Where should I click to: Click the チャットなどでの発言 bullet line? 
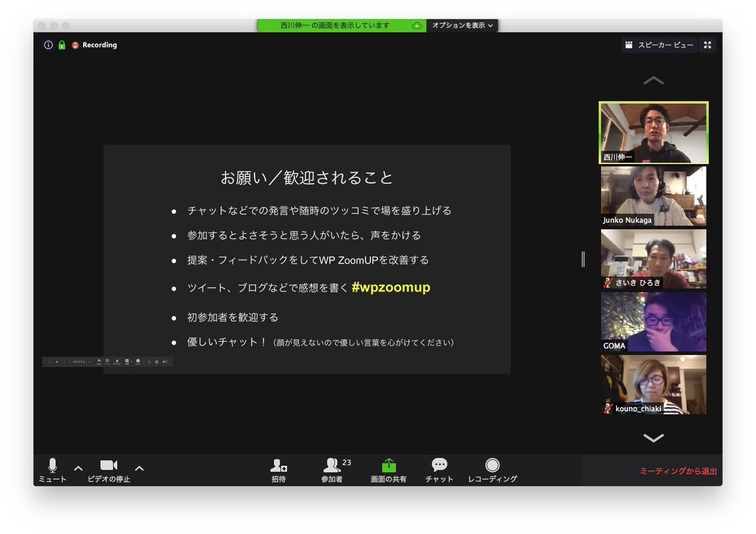coord(319,211)
